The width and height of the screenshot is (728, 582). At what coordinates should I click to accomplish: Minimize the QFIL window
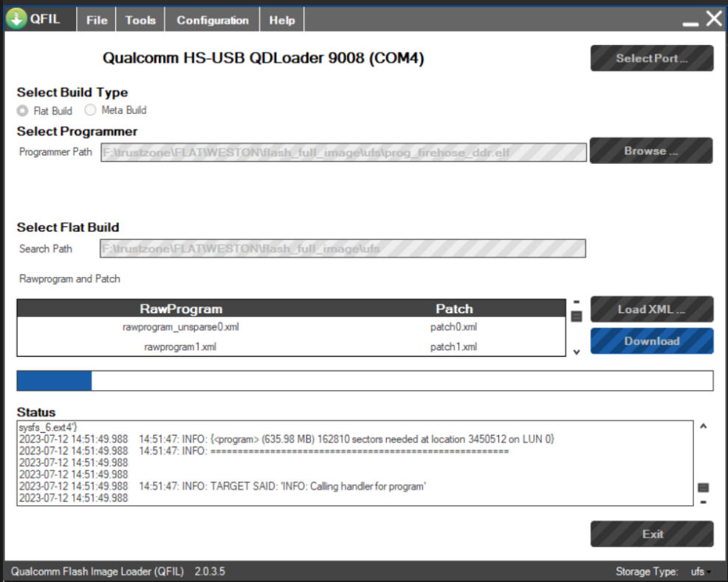[690, 23]
